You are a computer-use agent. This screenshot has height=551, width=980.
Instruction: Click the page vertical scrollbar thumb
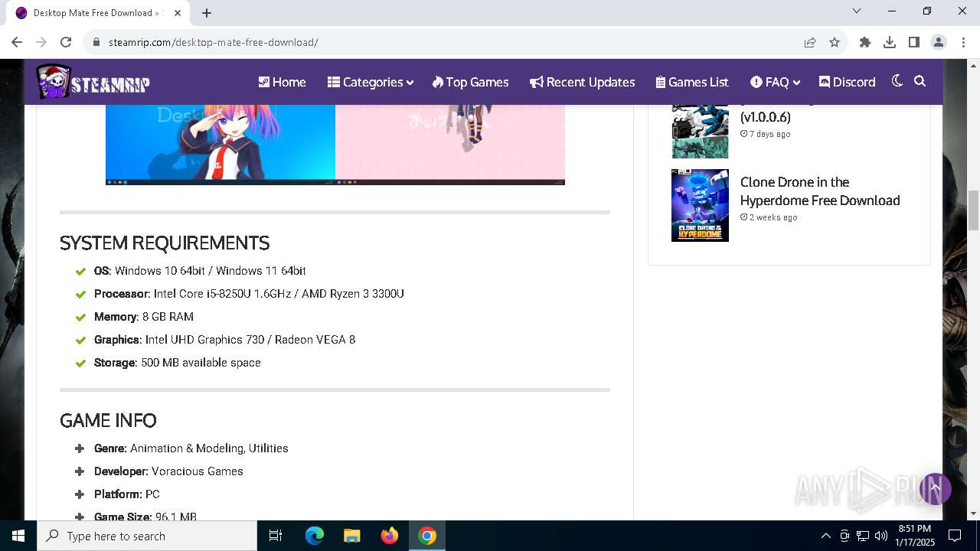973,210
